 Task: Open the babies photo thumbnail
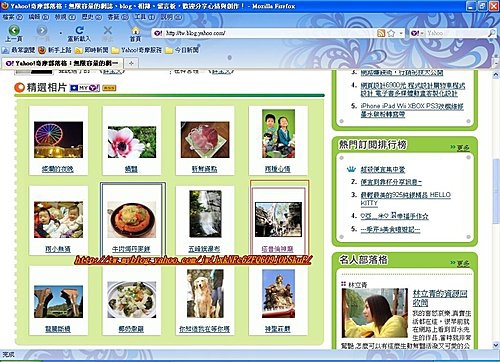(x=58, y=219)
